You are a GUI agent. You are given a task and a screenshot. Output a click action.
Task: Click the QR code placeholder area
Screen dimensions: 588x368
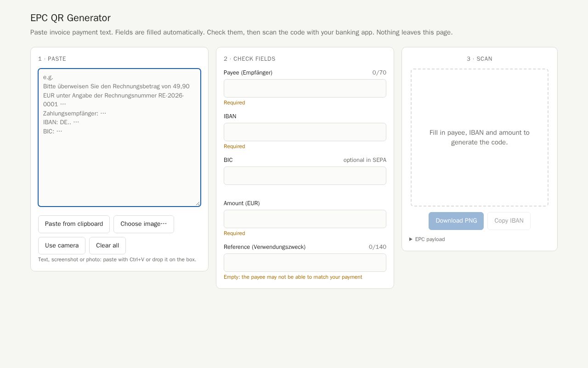(480, 138)
